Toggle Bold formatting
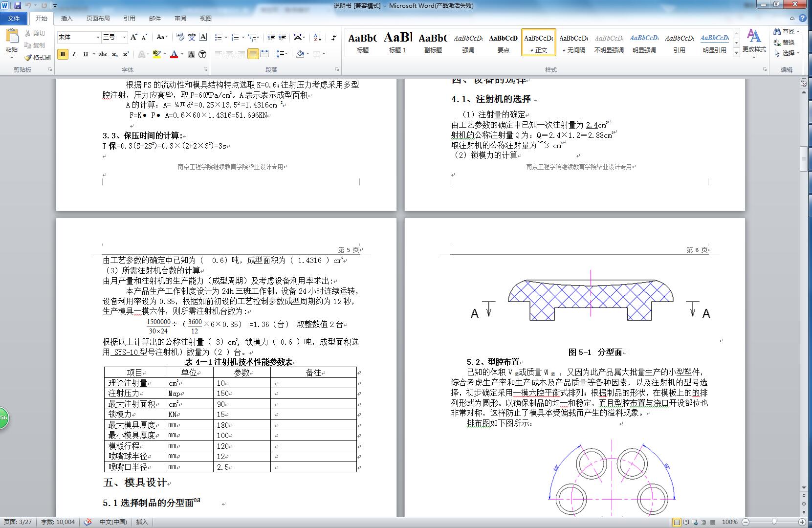 click(x=63, y=54)
